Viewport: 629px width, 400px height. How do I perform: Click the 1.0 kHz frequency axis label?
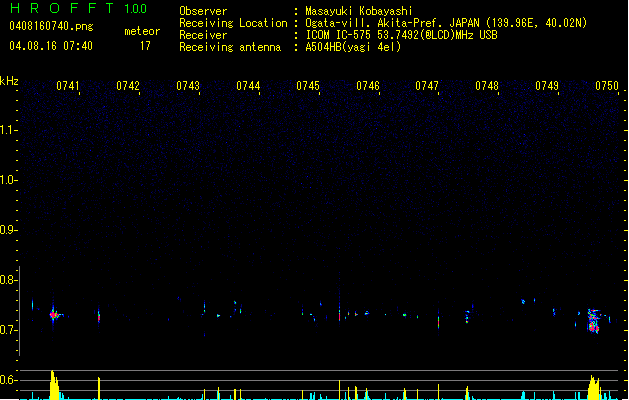tap(8, 180)
